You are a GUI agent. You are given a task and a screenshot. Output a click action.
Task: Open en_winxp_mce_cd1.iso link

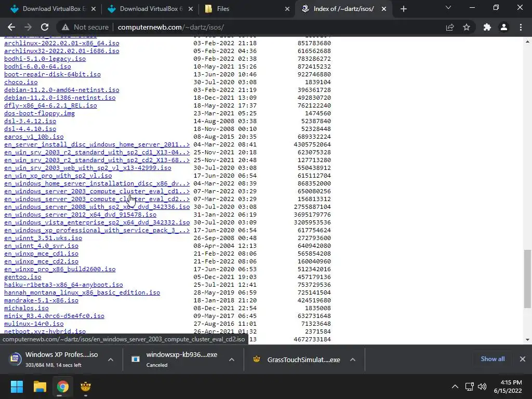(x=41, y=254)
